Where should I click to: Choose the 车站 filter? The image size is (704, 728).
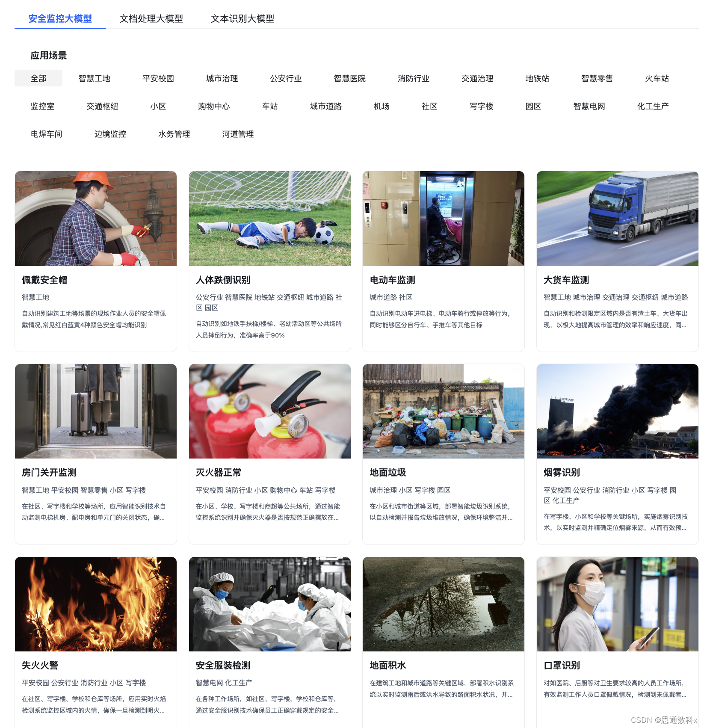point(270,106)
